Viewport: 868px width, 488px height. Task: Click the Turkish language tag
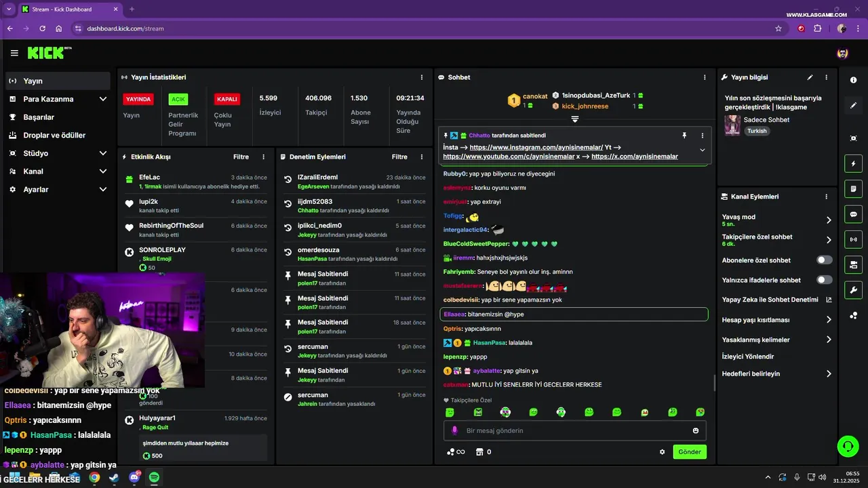757,131
